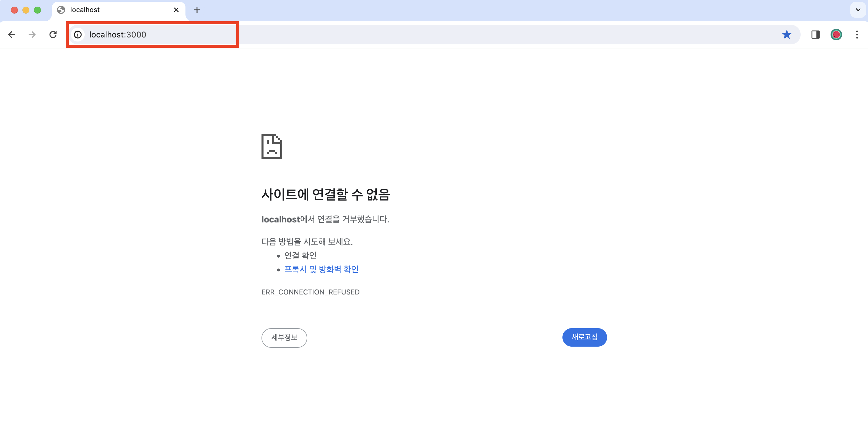Viewport: 868px width, 427px height.
Task: Click the 새로고침 button
Action: tap(584, 337)
